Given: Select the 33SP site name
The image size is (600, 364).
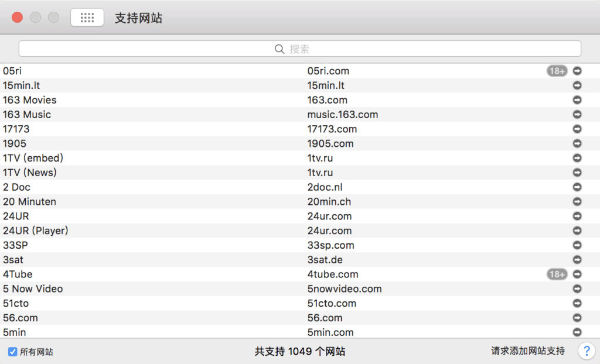Looking at the screenshot, I should (15, 245).
